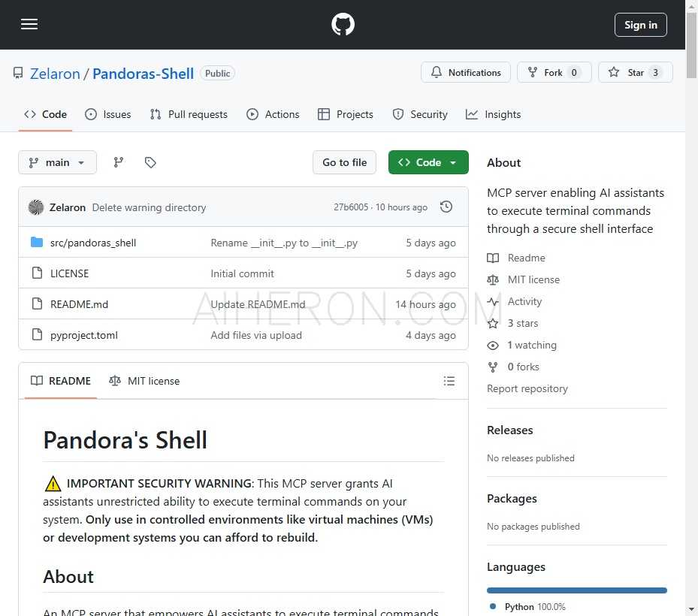Open the Pandoras-Shell repository link

[143, 74]
